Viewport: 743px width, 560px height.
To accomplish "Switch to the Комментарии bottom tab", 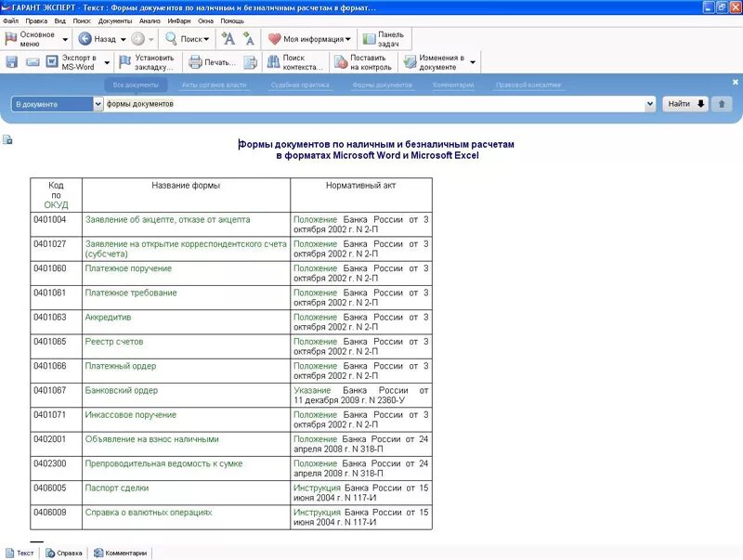I will click(121, 553).
